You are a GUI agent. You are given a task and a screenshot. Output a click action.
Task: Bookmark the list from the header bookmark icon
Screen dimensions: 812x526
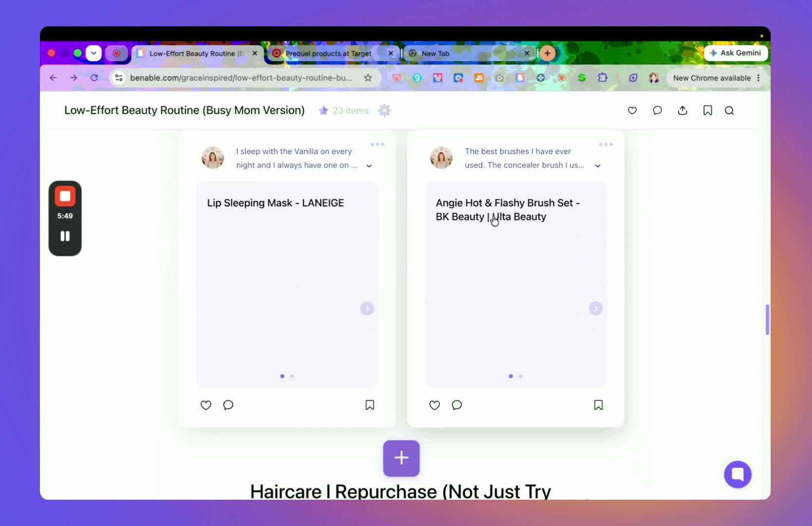tap(708, 111)
